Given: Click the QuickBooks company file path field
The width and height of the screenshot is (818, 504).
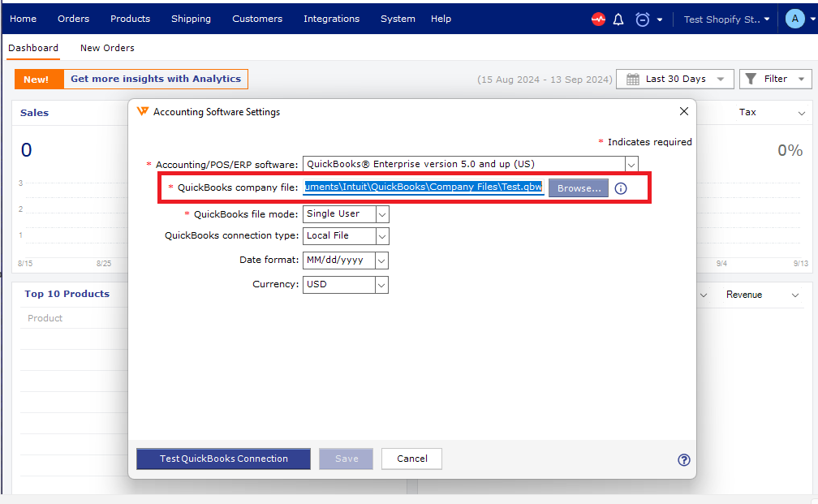Looking at the screenshot, I should 423,187.
